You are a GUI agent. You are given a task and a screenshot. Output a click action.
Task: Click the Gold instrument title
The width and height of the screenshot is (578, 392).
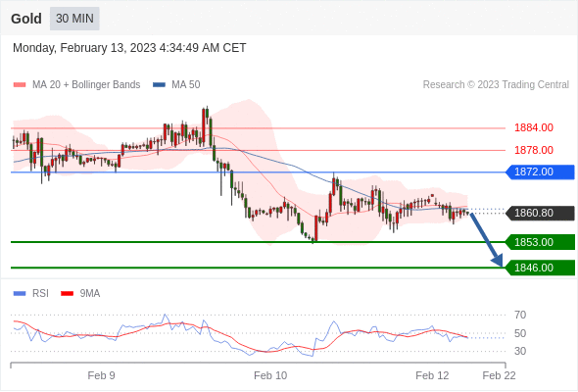click(x=26, y=19)
